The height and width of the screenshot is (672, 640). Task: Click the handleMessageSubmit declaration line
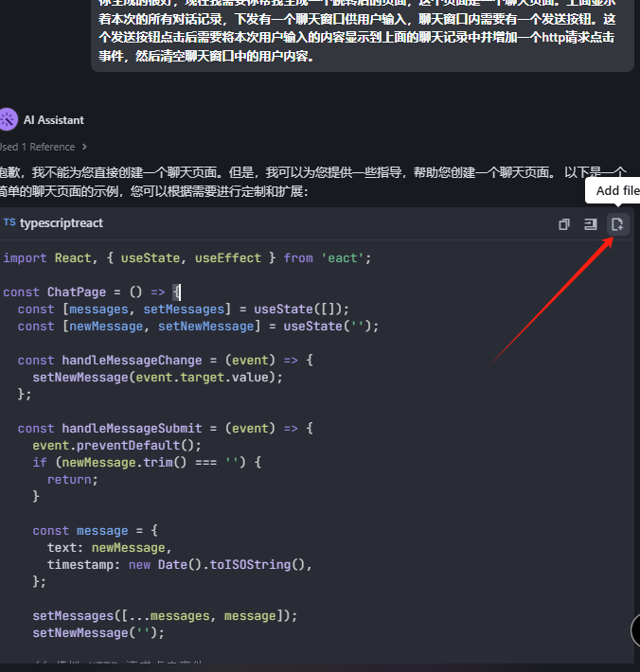coord(166,429)
